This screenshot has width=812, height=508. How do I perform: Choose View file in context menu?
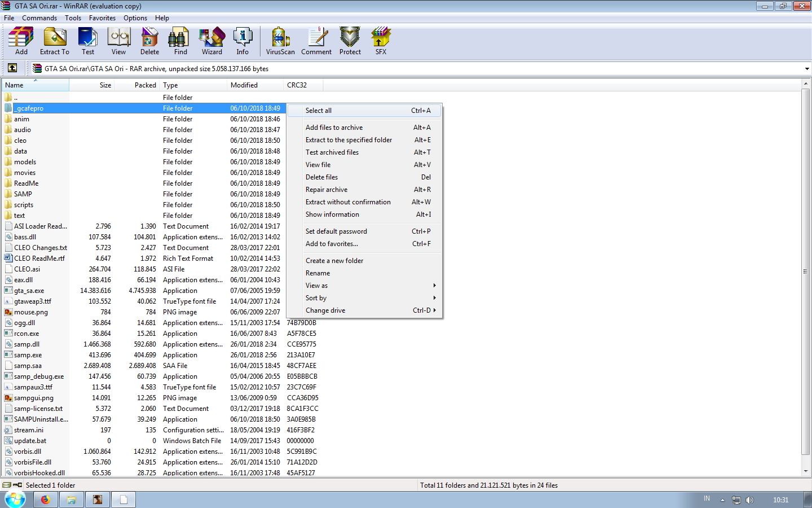(x=364, y=165)
